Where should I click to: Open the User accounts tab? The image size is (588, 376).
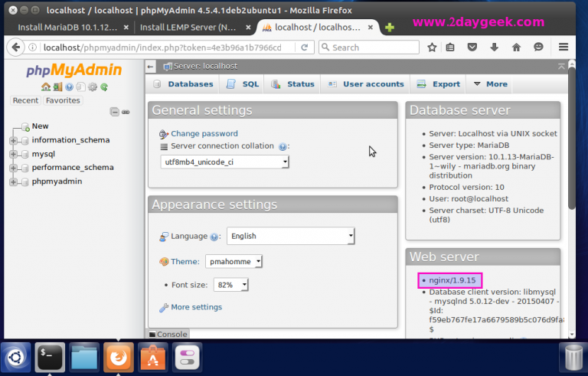pos(366,84)
